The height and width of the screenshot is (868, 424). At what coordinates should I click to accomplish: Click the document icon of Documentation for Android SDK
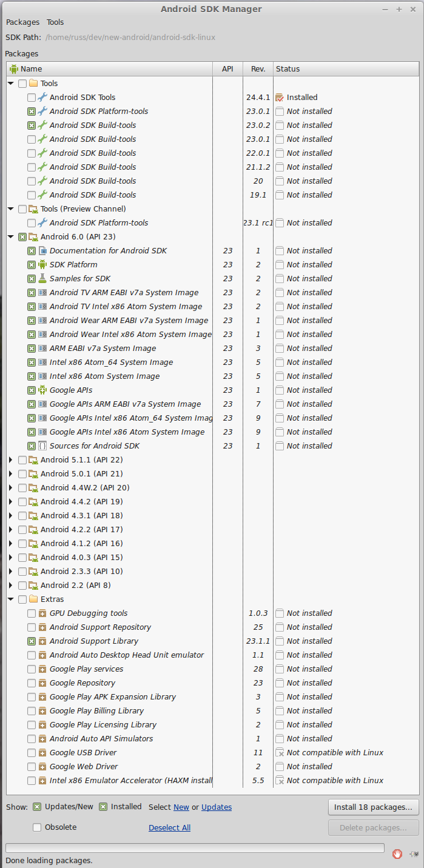[x=42, y=250]
